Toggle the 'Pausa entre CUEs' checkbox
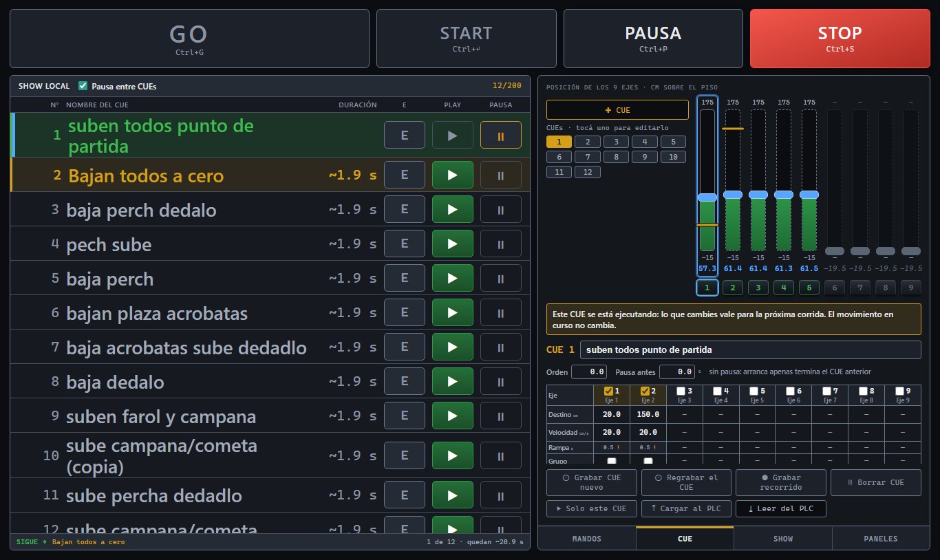 coord(83,86)
